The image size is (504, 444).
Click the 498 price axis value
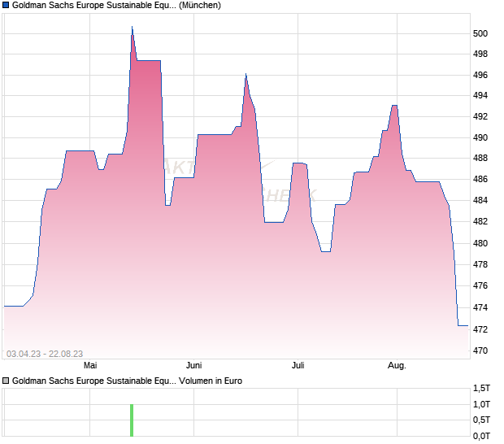pos(480,54)
